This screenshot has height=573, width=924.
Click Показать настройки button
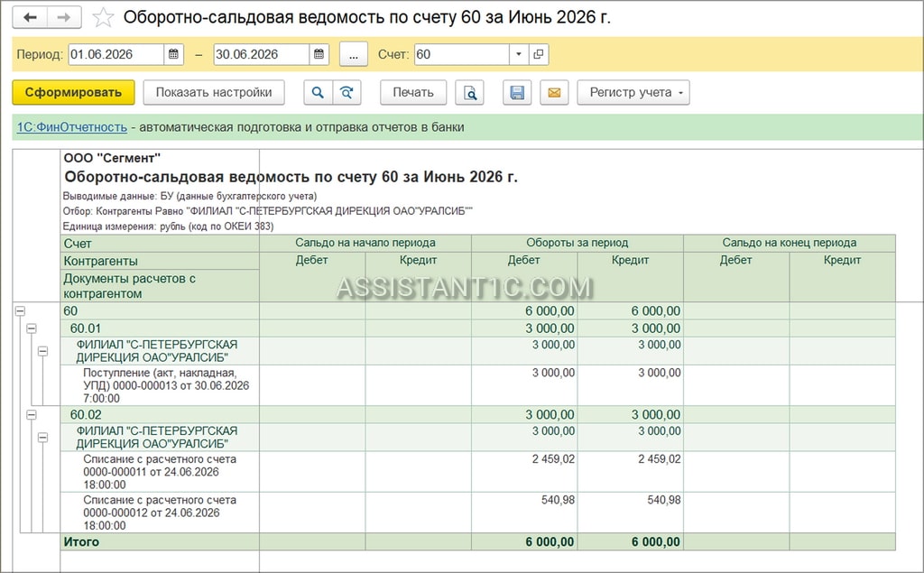click(x=214, y=93)
